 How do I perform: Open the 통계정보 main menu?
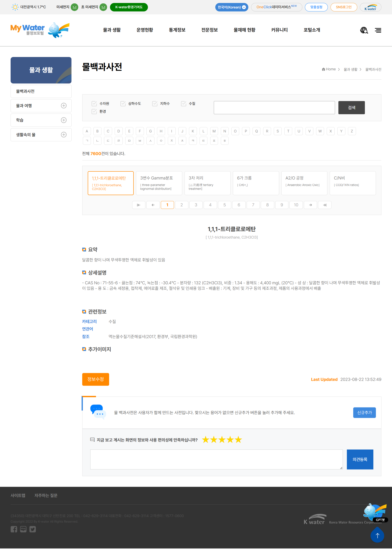[177, 30]
